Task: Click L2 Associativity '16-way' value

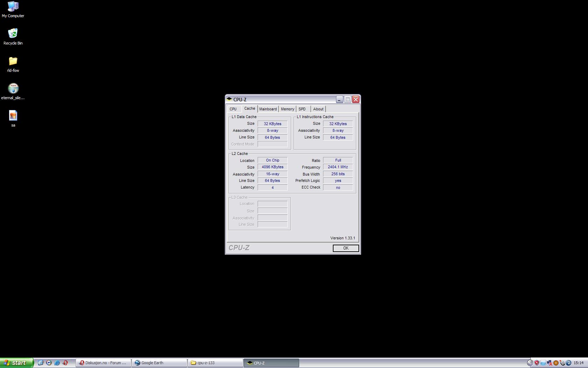Action: click(272, 174)
